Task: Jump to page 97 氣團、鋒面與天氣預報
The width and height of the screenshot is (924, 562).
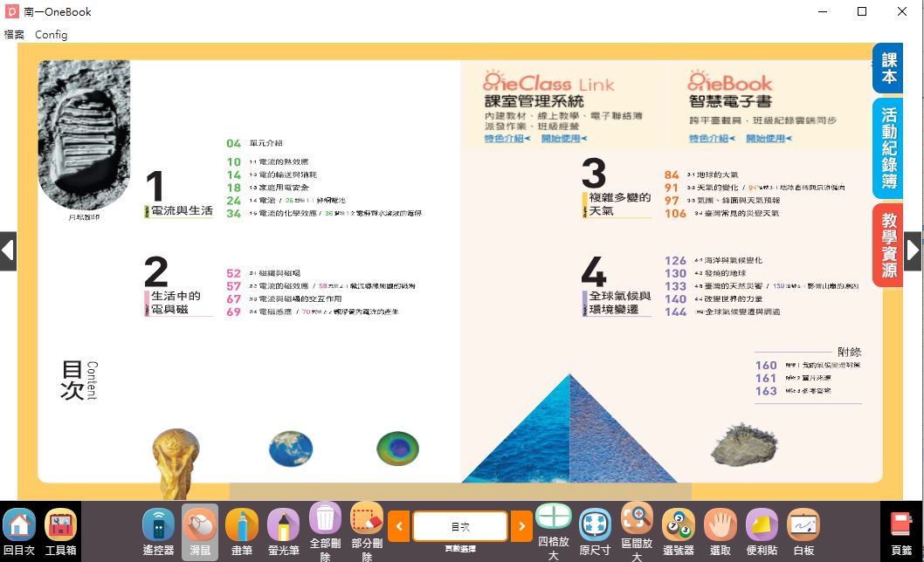Action: 722,201
